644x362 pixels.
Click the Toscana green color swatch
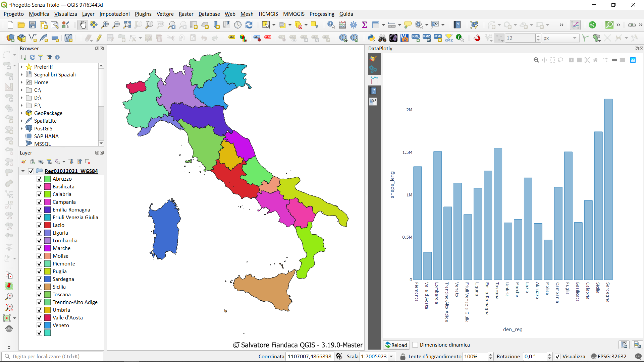pyautogui.click(x=48, y=295)
